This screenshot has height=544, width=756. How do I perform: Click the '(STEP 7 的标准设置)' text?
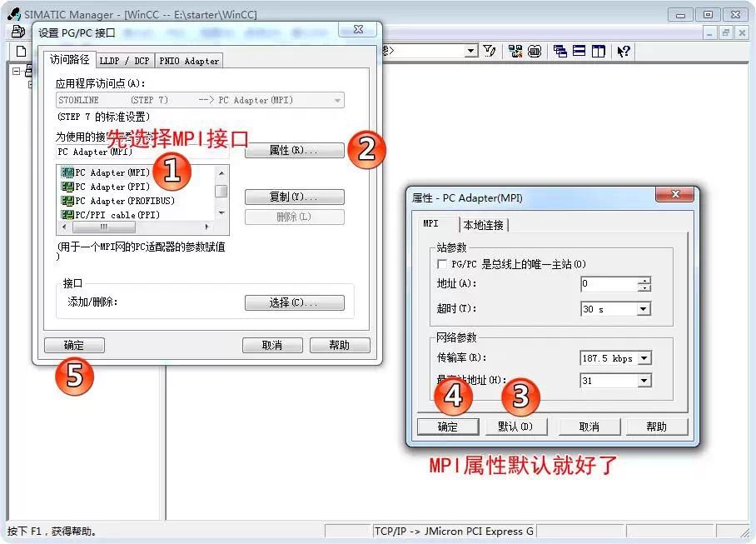coord(103,117)
